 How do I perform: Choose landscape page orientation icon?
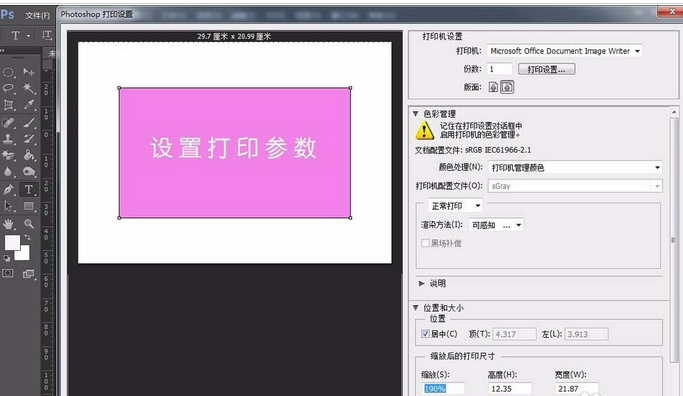coord(507,87)
